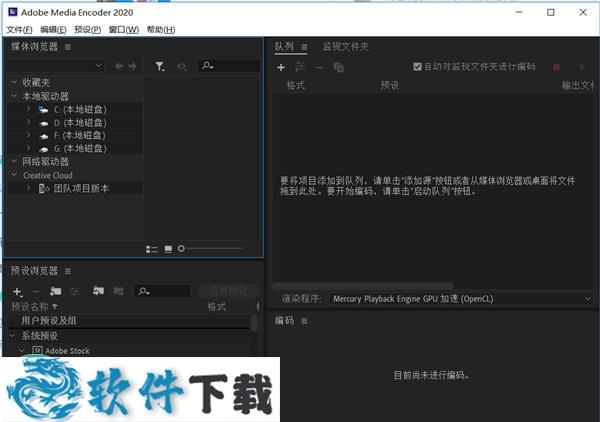600x422 pixels.
Task: Open the media browser panel menu icon
Action: tap(68, 47)
